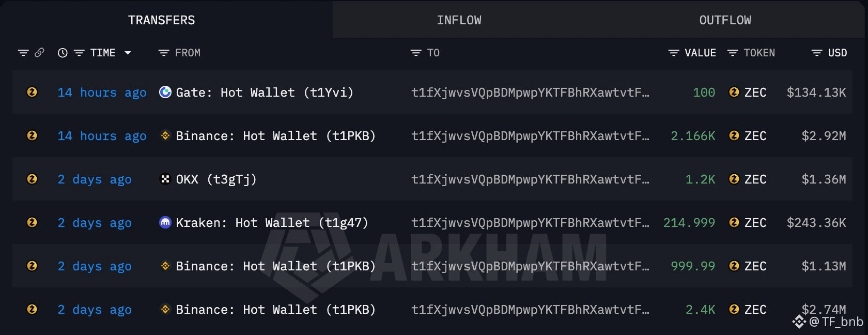Click the OKX logo icon

point(165,179)
